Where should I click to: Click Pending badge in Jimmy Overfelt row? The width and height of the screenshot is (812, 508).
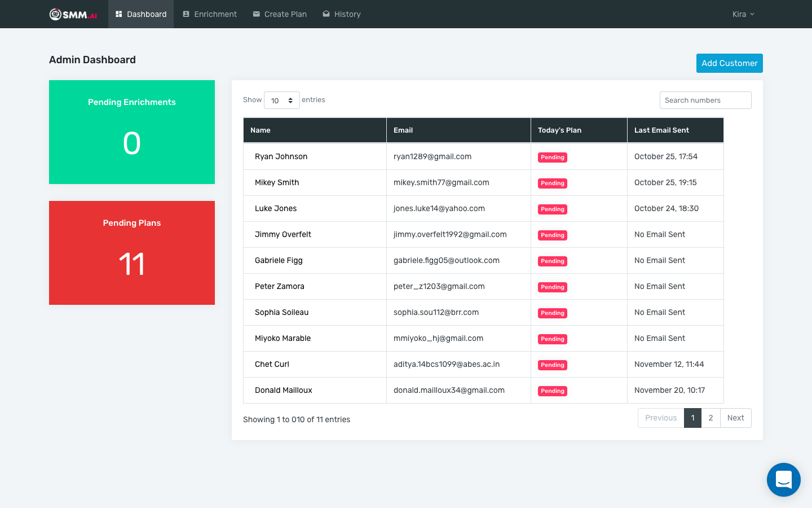553,235
